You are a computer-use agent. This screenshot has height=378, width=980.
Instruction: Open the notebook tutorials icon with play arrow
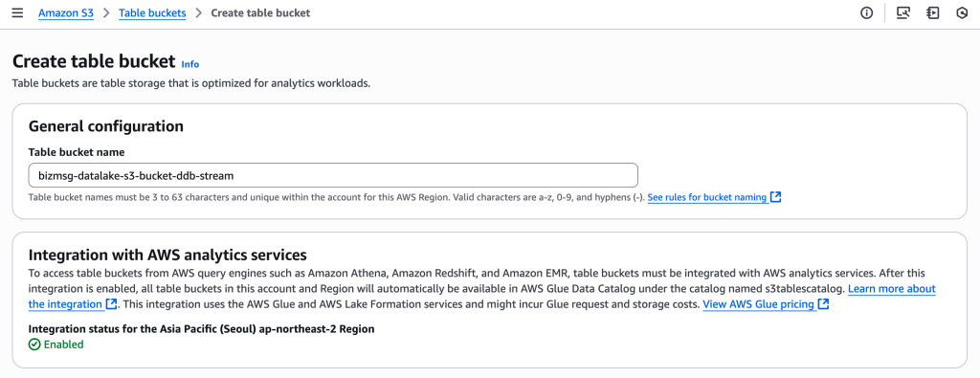click(933, 13)
